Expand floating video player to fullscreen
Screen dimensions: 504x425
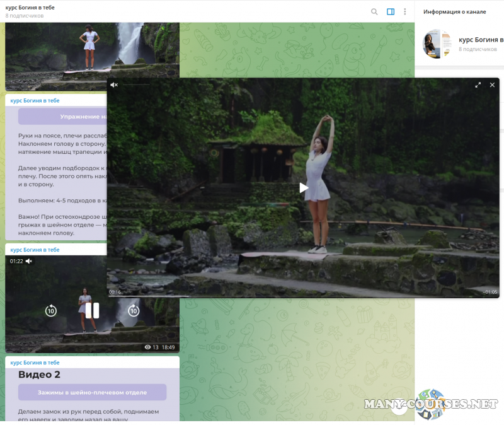(x=478, y=84)
